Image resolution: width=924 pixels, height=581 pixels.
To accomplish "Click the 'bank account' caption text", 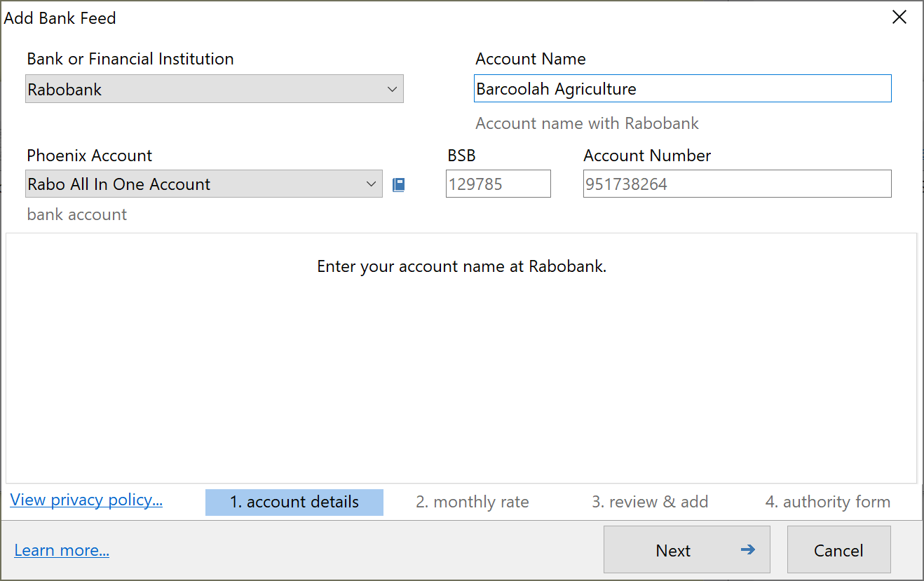I will [77, 214].
